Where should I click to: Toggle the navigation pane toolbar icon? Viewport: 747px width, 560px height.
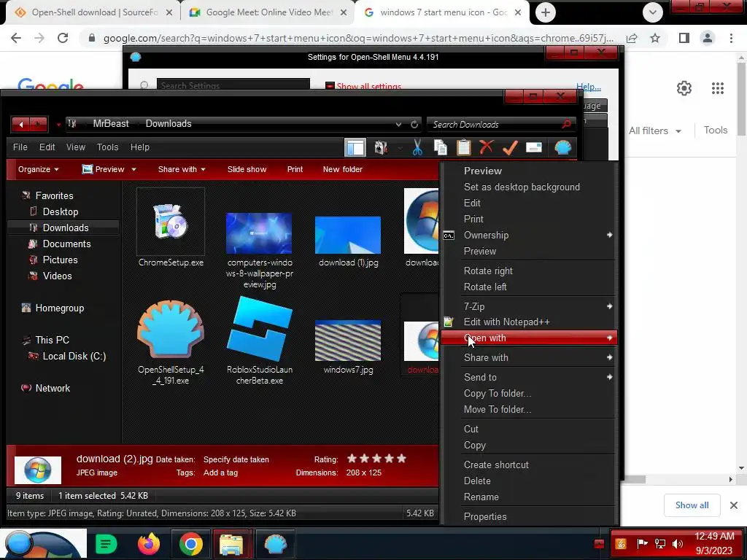click(x=355, y=147)
